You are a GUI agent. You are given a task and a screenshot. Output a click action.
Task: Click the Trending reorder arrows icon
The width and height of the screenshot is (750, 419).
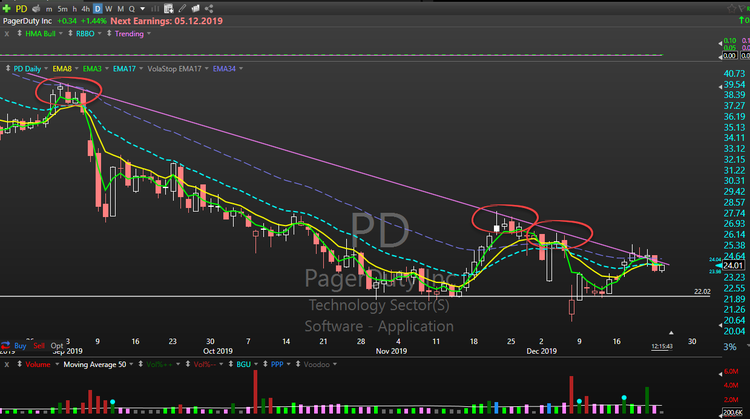click(109, 33)
